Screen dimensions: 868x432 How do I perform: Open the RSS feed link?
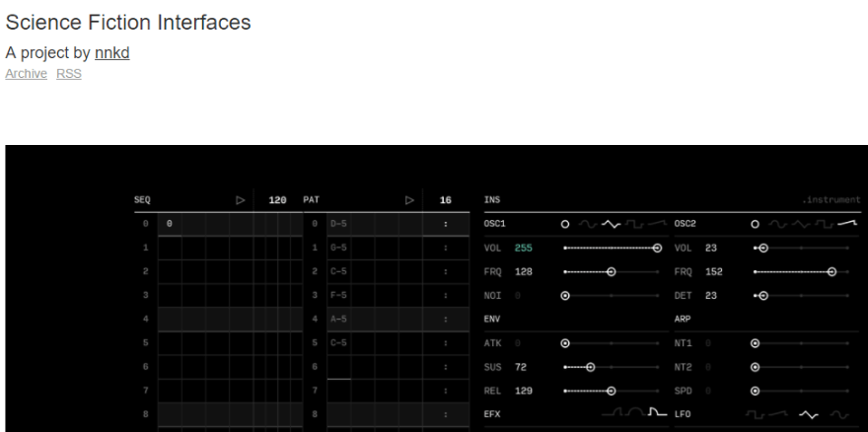(x=68, y=74)
